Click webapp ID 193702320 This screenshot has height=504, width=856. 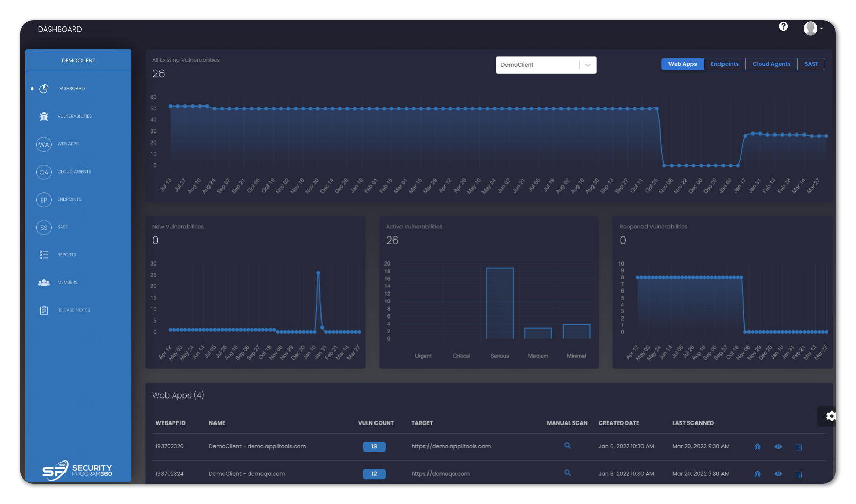(170, 446)
